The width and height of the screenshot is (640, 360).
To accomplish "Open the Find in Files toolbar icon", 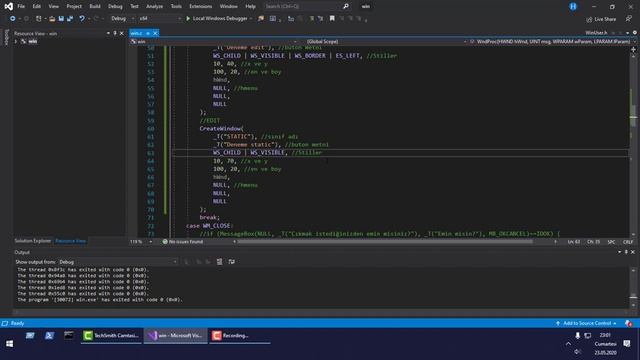I will [x=261, y=19].
